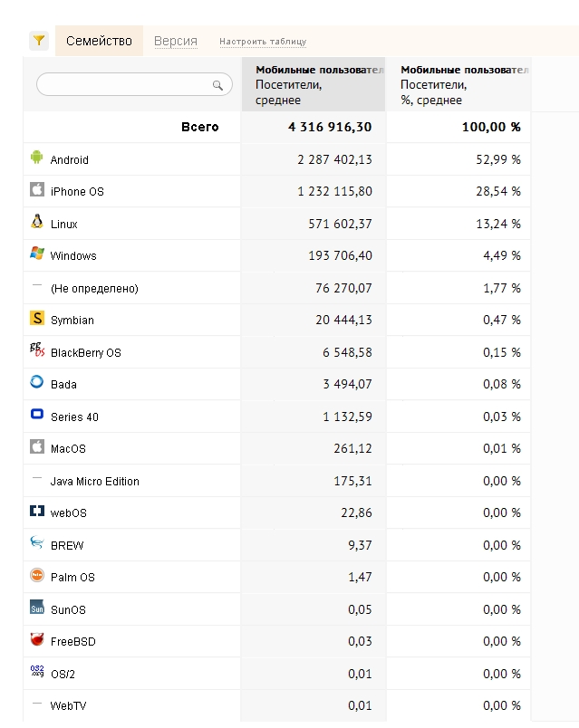The width and height of the screenshot is (579, 728).
Task: Click the webOS bracket icon
Action: (x=37, y=511)
